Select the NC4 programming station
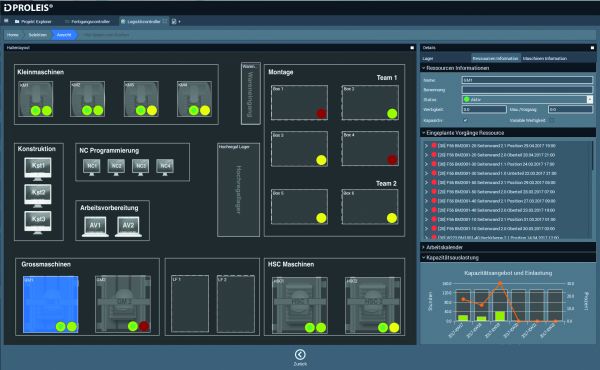The image size is (600, 370). click(165, 167)
